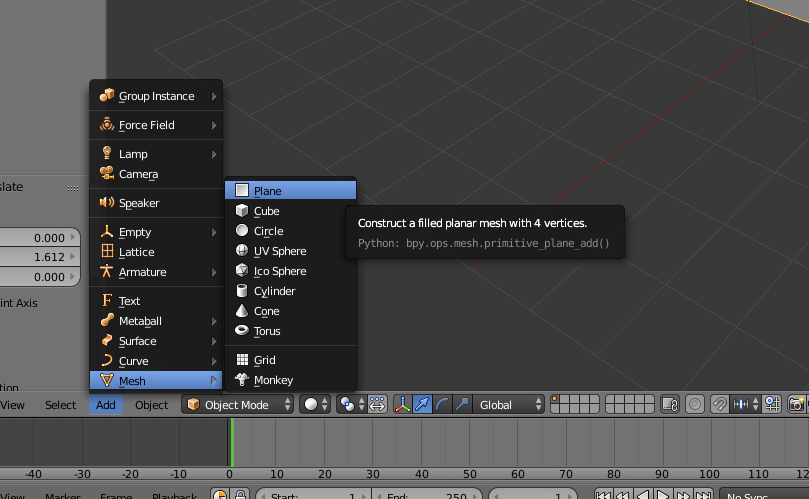Click the panel drag grip next to slate
This screenshot has height=499, width=809.
pyautogui.click(x=73, y=188)
